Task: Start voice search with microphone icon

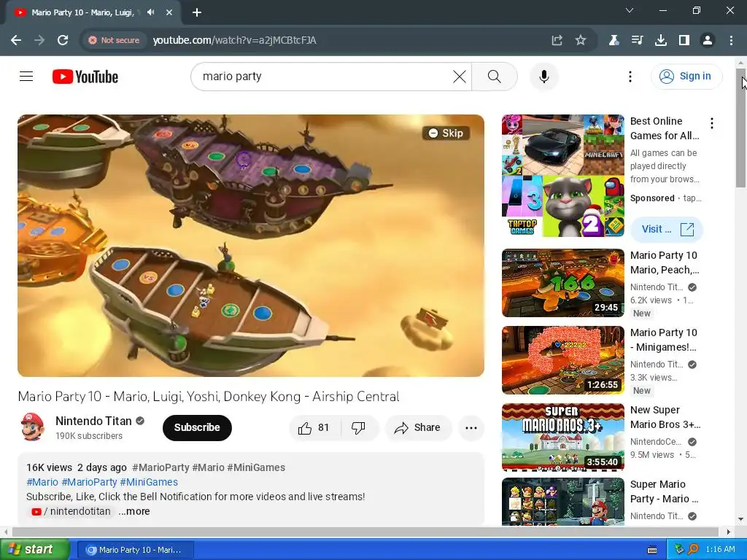Action: pos(543,76)
